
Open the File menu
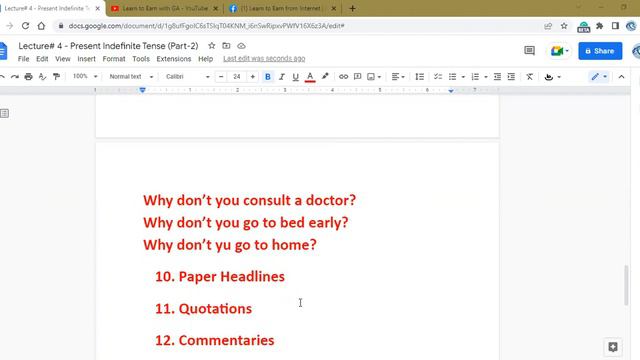(x=23, y=59)
